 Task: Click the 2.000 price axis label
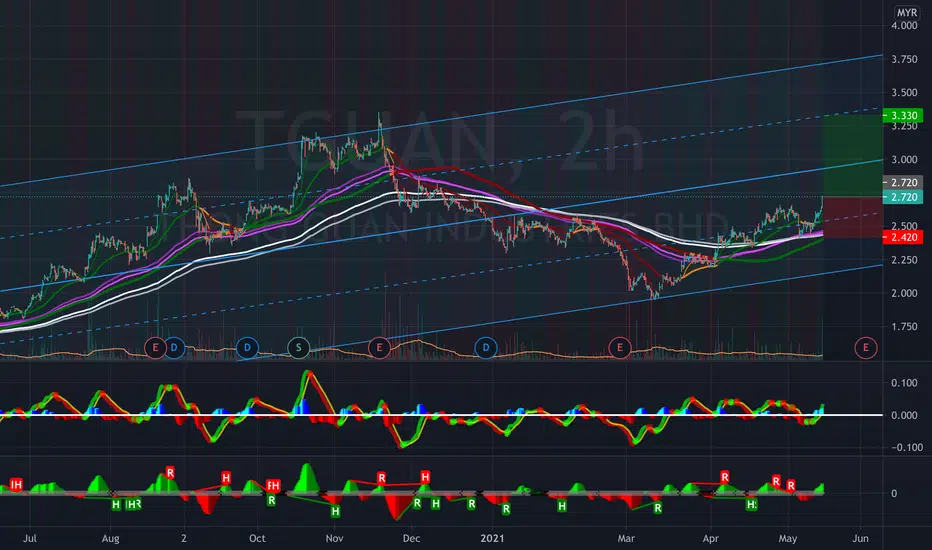click(x=904, y=293)
